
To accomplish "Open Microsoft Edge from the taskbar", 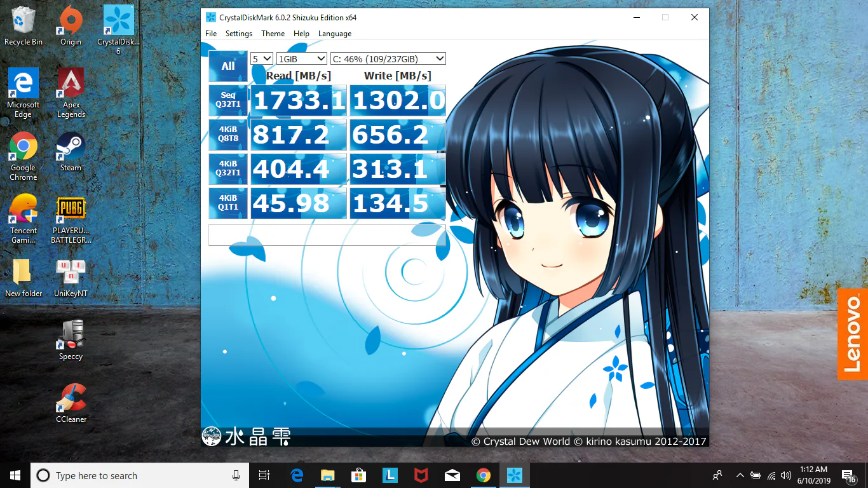I will [x=296, y=475].
